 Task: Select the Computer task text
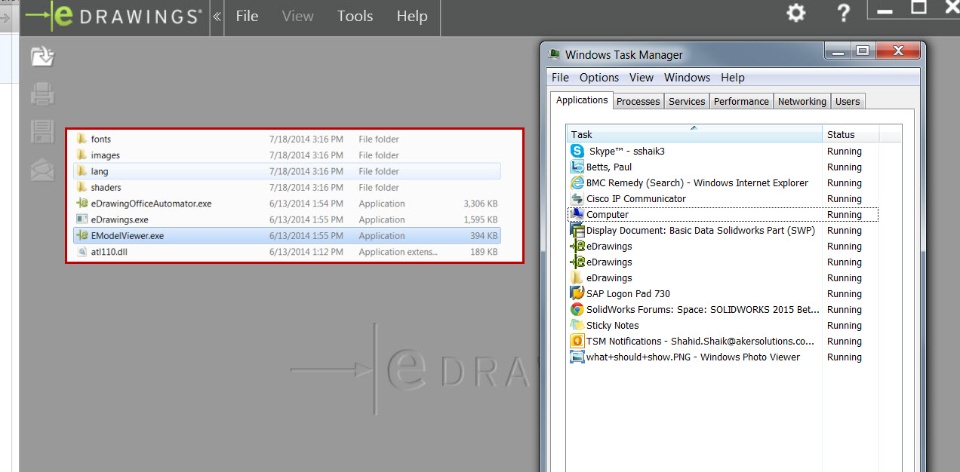(607, 214)
